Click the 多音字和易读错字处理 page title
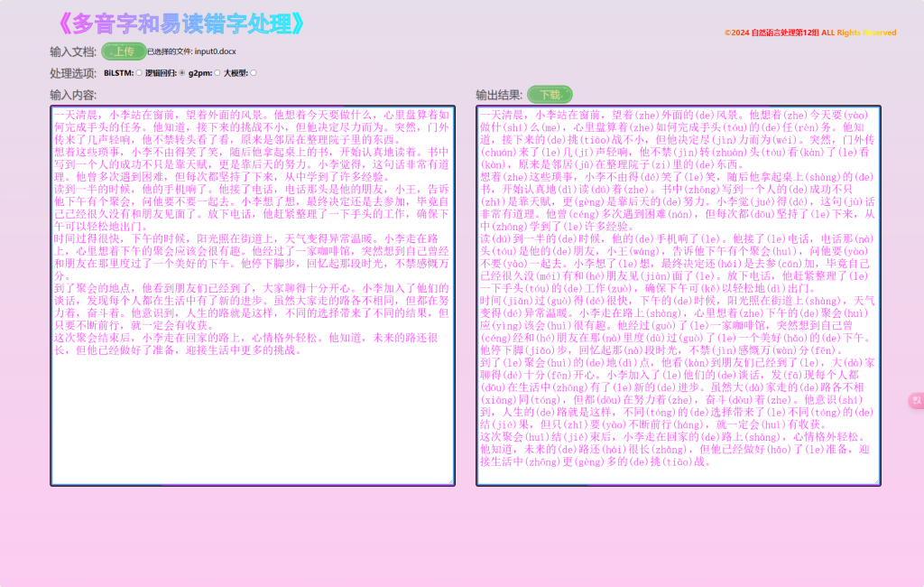The height and width of the screenshot is (587, 924). click(180, 23)
